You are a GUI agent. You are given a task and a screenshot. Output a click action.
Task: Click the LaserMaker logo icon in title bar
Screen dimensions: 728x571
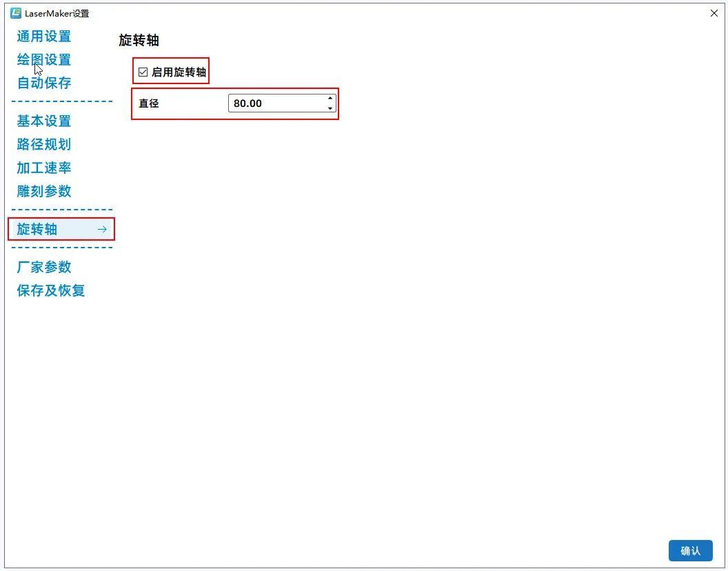[15, 13]
